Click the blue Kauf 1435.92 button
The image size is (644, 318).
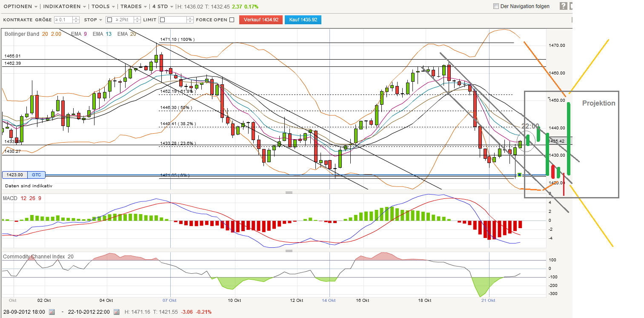pos(303,20)
